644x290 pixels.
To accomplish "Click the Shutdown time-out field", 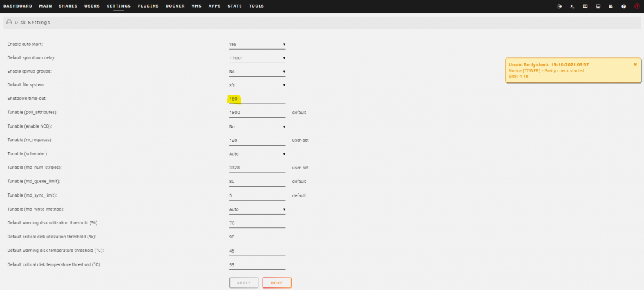I will coord(257,99).
